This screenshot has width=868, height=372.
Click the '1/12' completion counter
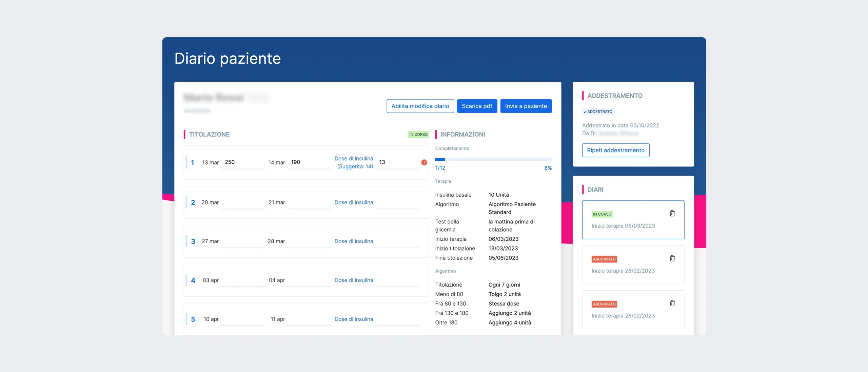click(x=440, y=168)
